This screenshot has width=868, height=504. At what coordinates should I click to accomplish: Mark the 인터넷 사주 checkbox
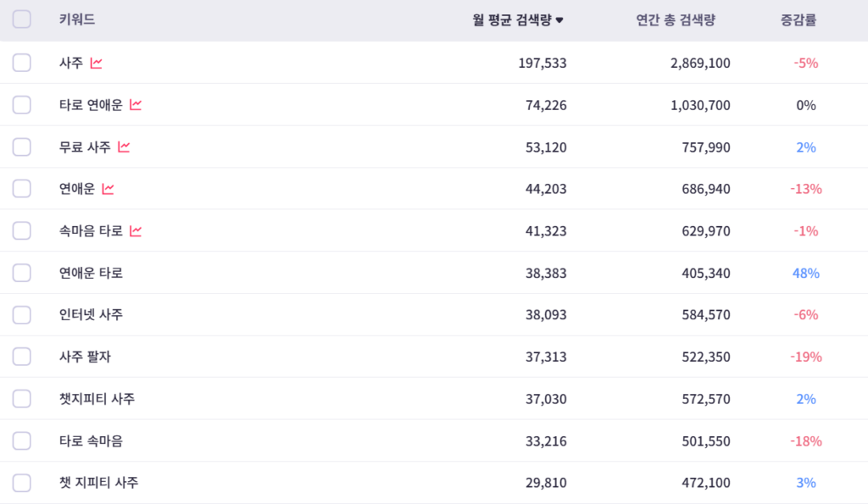[x=22, y=315]
